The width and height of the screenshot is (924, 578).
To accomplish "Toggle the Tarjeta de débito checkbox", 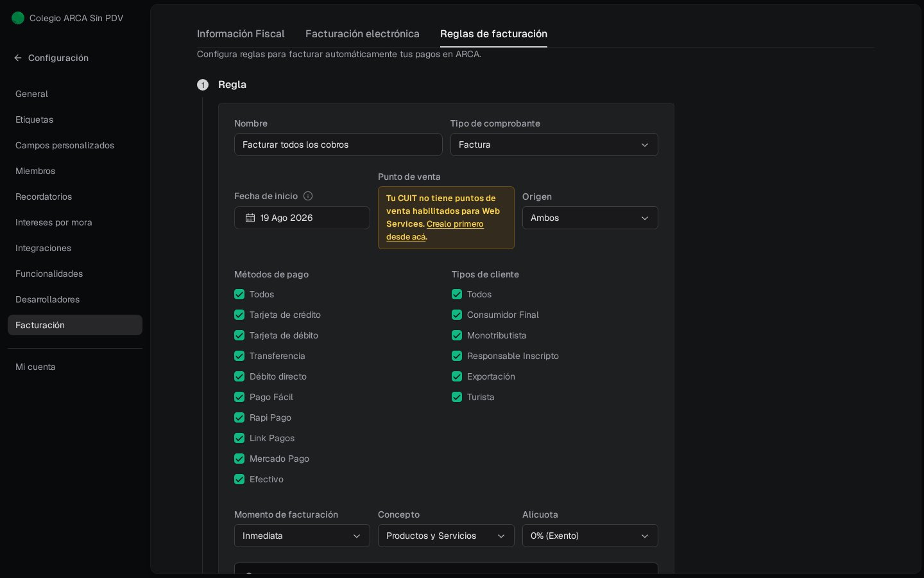I will (x=239, y=335).
